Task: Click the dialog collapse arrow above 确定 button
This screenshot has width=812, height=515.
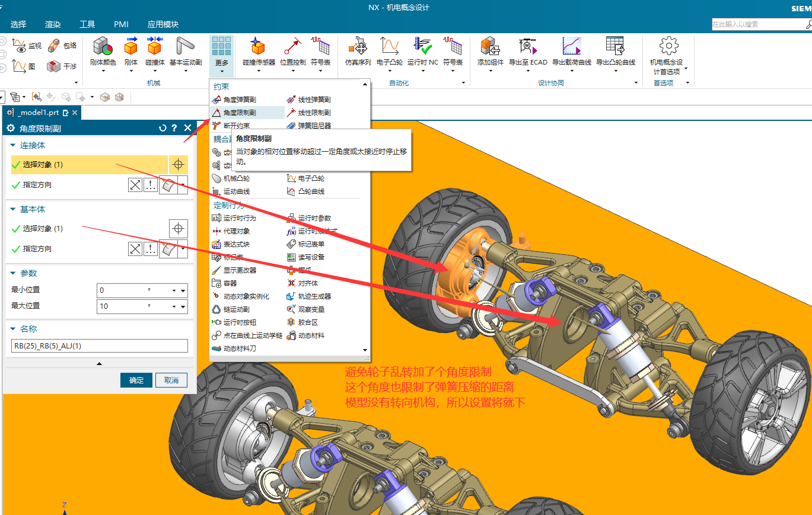Action: [x=99, y=363]
